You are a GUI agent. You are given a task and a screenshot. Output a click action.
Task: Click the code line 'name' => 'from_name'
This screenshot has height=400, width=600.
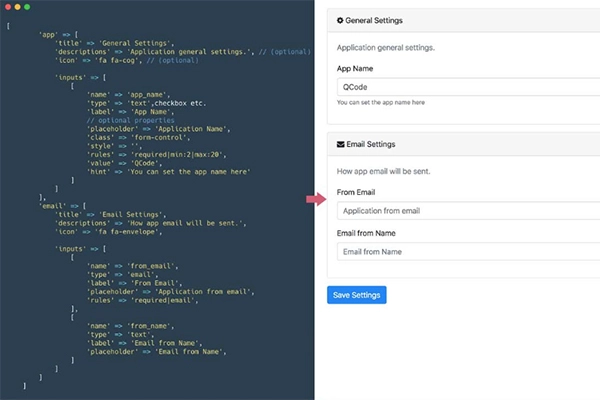coord(130,326)
